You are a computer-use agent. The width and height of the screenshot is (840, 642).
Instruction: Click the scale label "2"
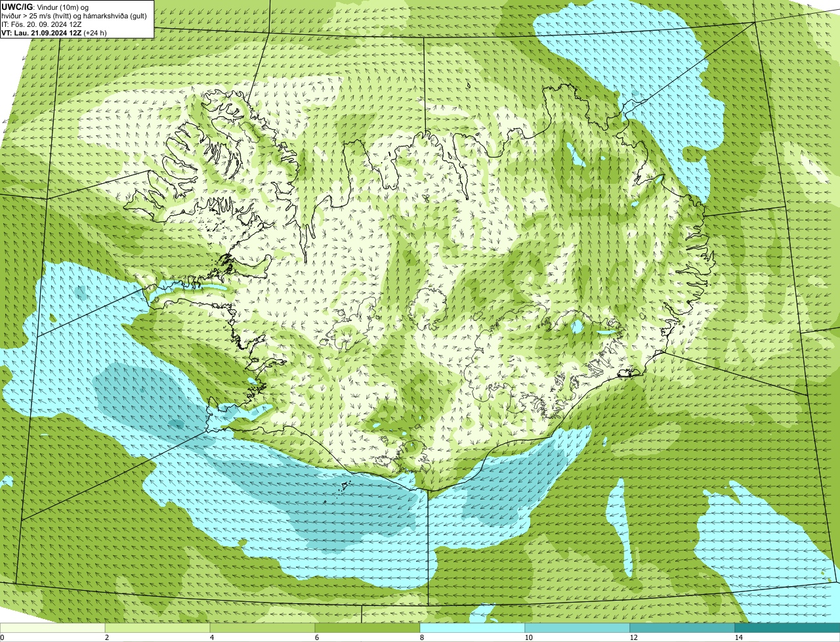106,637
